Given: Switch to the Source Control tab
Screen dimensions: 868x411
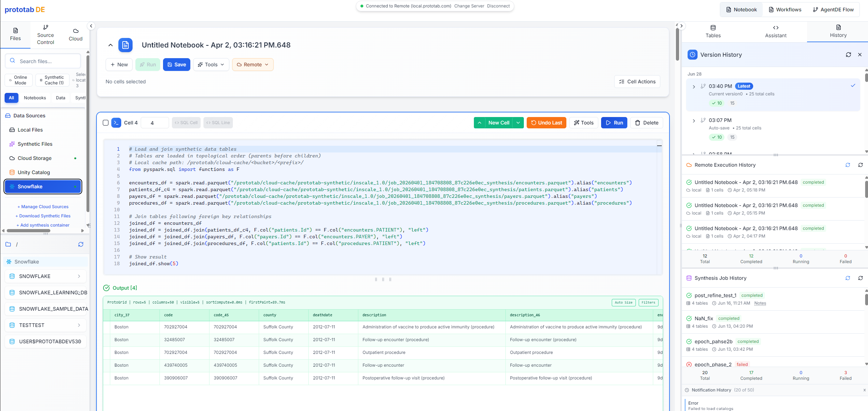Looking at the screenshot, I should point(45,35).
